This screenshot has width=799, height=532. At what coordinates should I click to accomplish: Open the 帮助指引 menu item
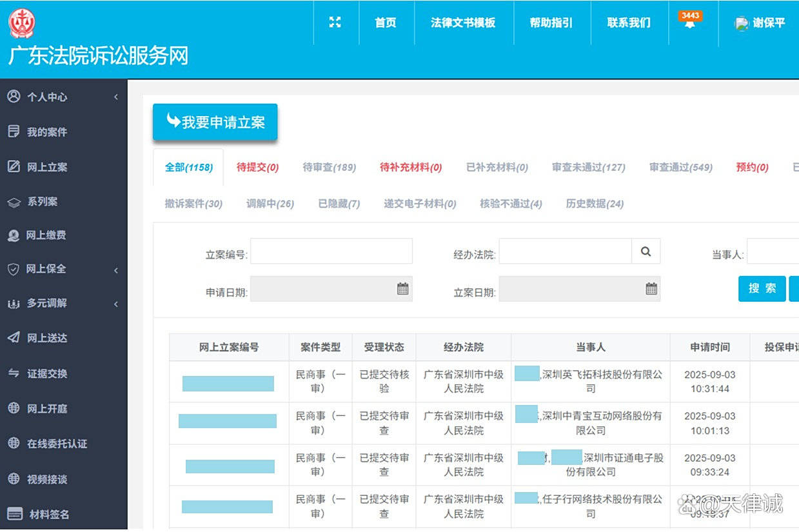pos(551,22)
